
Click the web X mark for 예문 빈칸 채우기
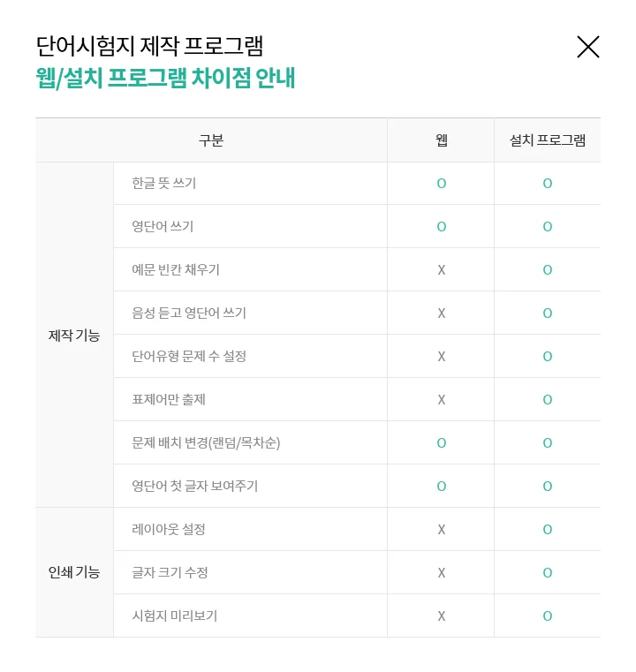click(x=442, y=270)
